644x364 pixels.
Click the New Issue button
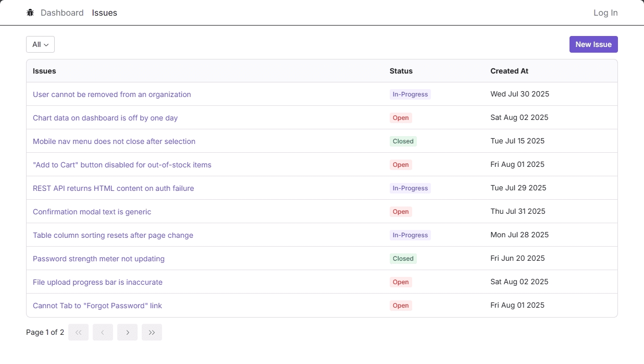593,44
